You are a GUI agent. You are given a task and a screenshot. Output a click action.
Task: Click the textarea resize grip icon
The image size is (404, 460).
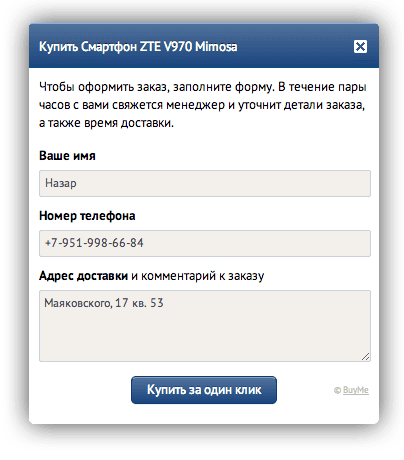coord(366,357)
